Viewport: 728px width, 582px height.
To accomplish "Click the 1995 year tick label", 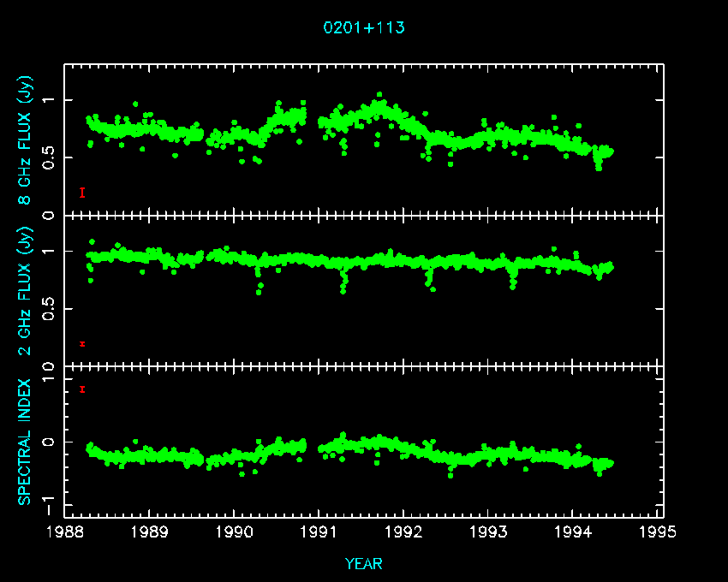I will (659, 532).
